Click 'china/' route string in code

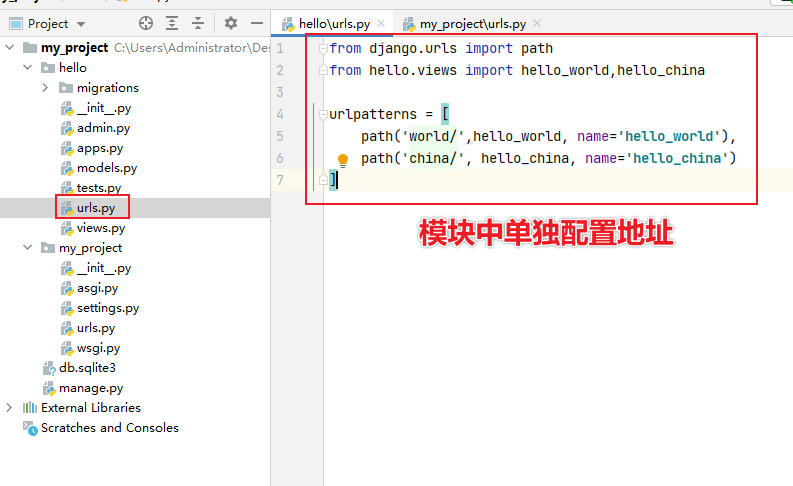[433, 158]
